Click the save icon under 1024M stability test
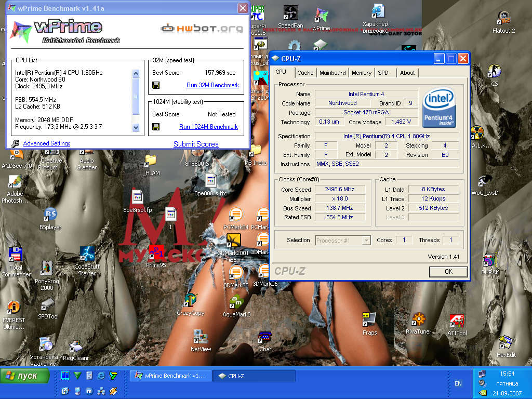This screenshot has height=399, width=532. [x=156, y=127]
